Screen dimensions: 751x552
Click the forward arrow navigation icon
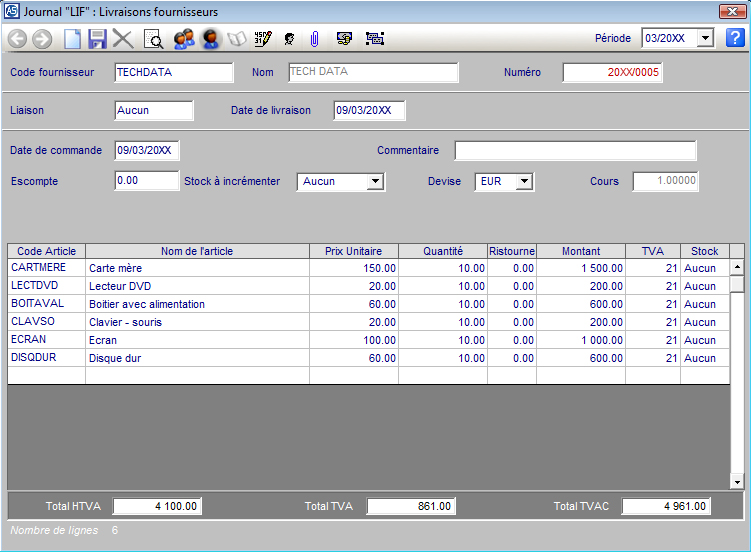[42, 39]
